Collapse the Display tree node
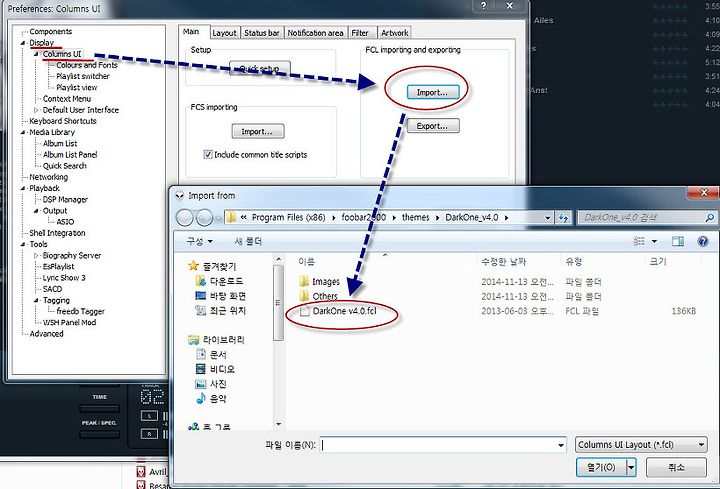 (23, 43)
